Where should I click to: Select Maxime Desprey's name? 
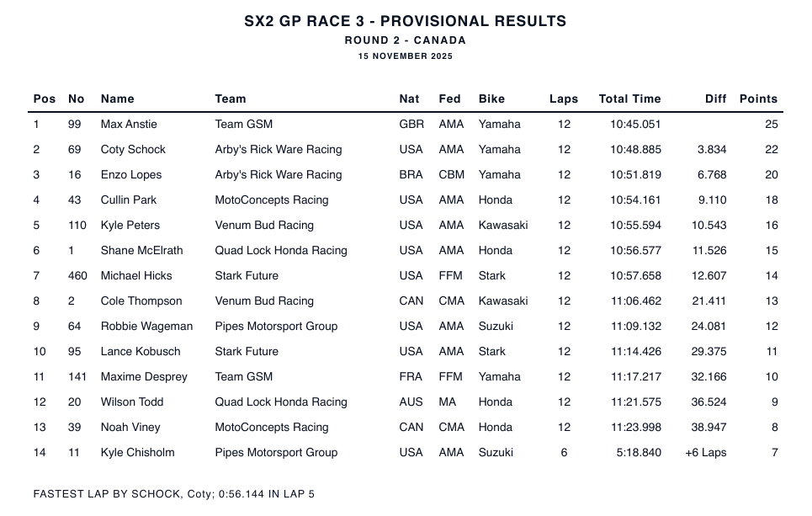click(144, 376)
